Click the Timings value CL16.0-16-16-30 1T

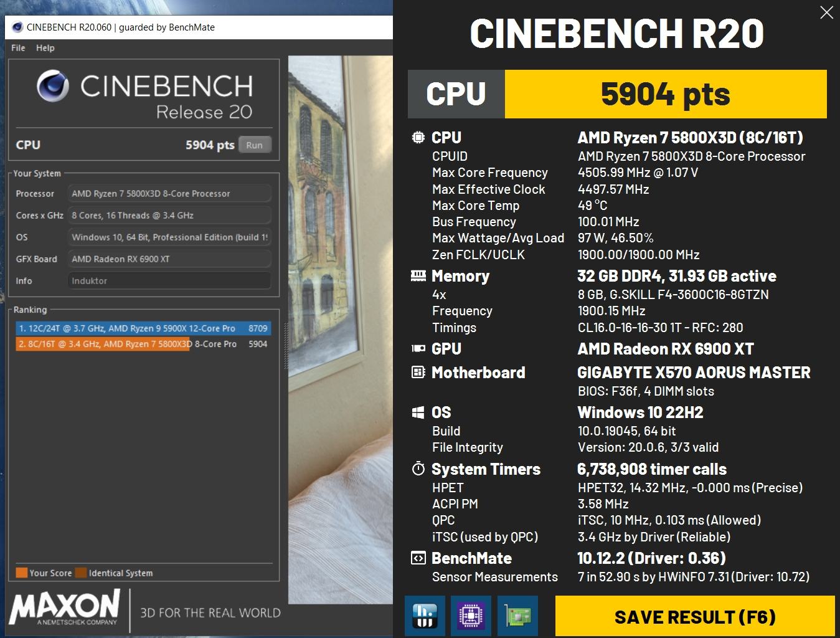pyautogui.click(x=660, y=328)
